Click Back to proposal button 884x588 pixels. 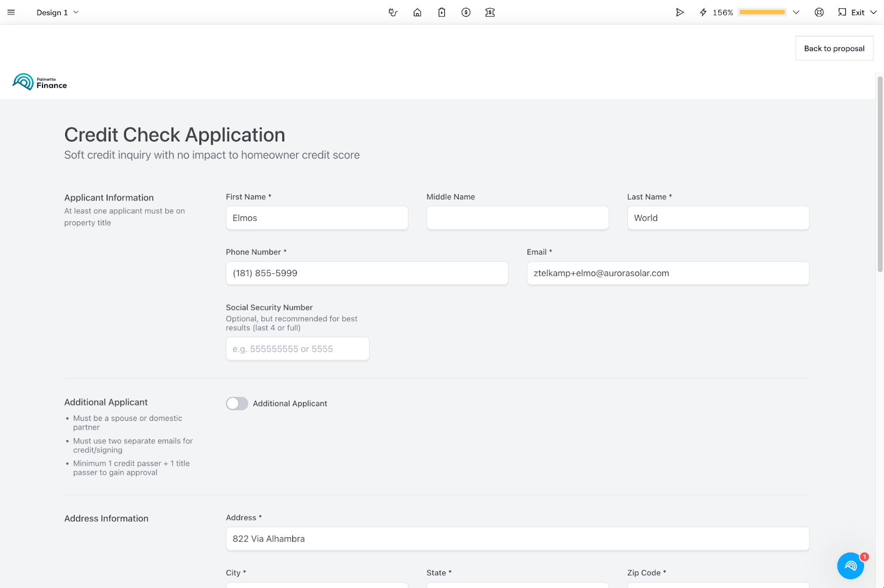pos(834,49)
